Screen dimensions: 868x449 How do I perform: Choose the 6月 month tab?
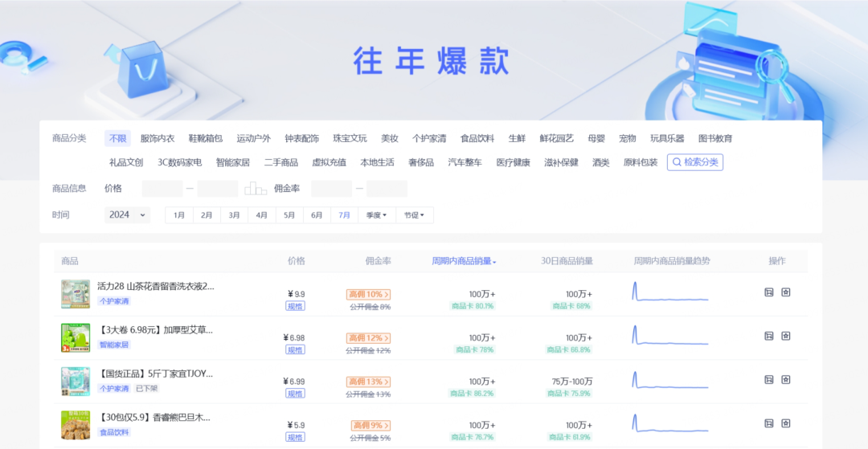coord(317,215)
